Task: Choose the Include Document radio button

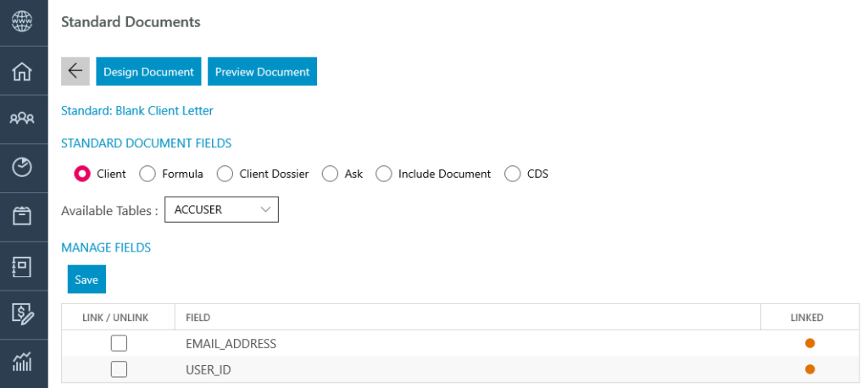Action: tap(384, 174)
